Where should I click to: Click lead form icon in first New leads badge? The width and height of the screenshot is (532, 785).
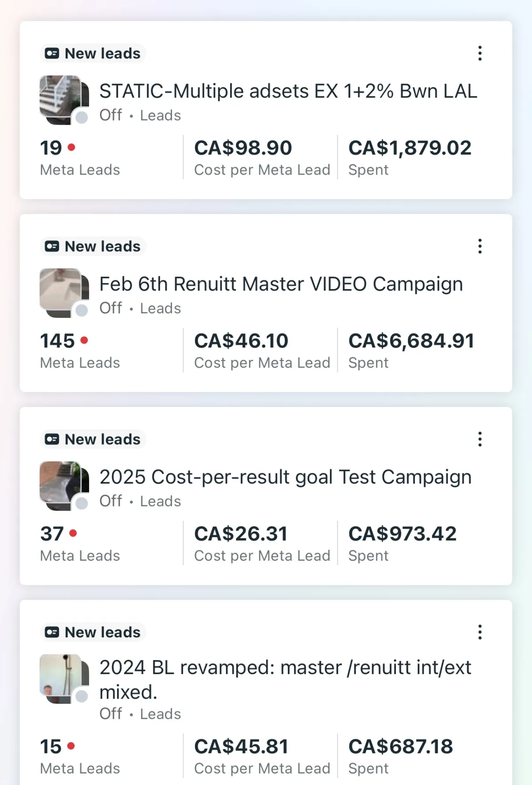(x=52, y=54)
